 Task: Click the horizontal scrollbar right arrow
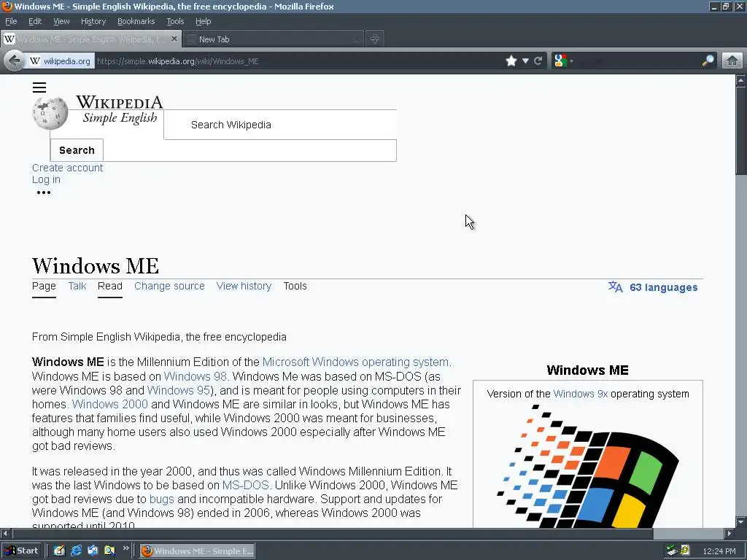coord(729,533)
